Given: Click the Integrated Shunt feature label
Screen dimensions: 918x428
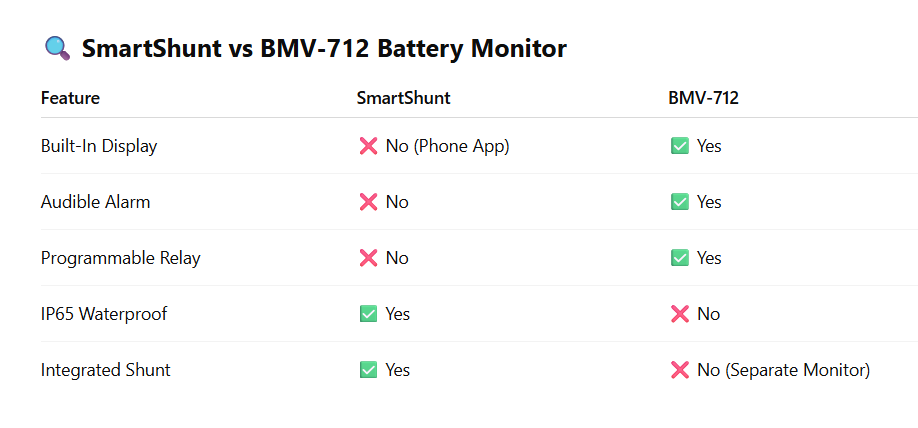Looking at the screenshot, I should [x=105, y=370].
